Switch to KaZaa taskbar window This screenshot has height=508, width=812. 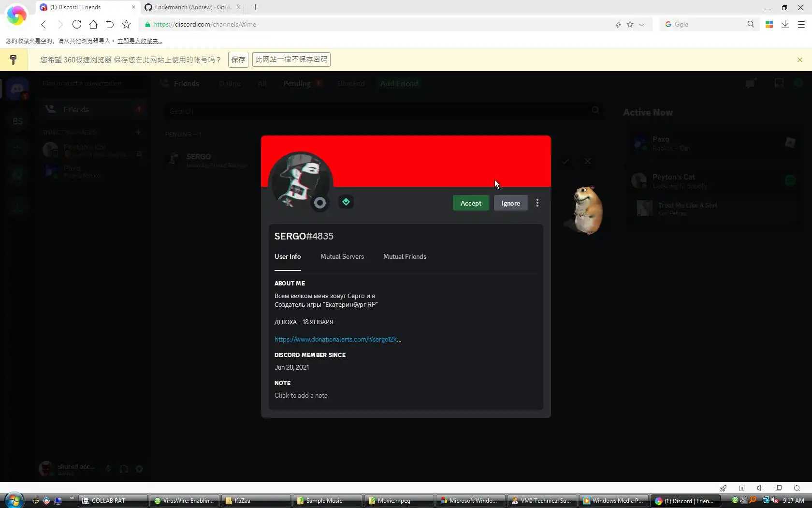pos(256,501)
